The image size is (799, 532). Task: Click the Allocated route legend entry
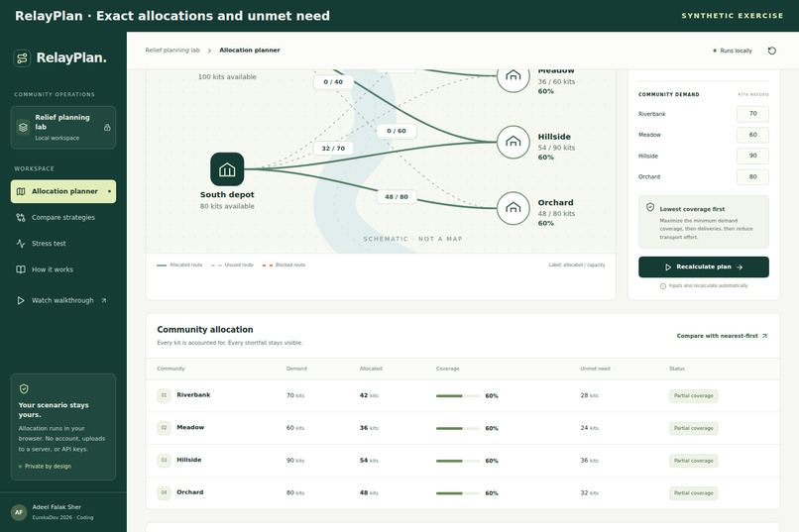point(179,266)
